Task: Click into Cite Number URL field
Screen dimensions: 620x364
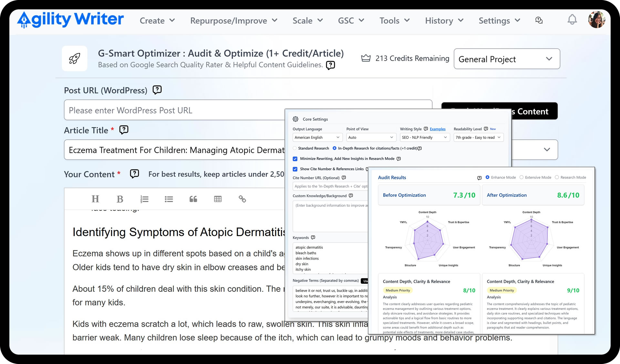Action: tap(330, 186)
